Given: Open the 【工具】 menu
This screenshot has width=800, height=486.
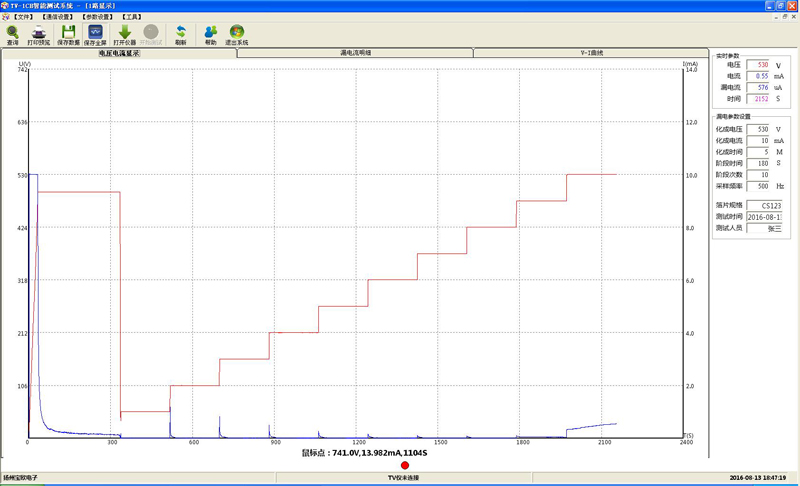Looking at the screenshot, I should (131, 17).
